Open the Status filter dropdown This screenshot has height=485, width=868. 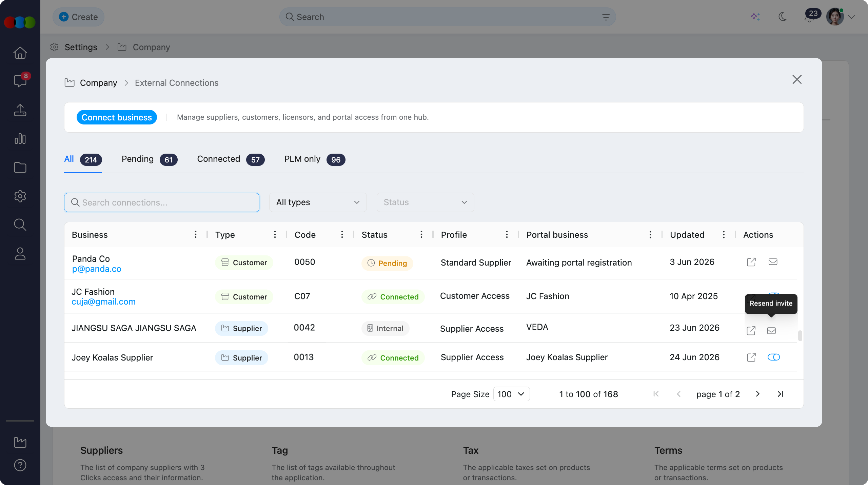click(x=425, y=202)
